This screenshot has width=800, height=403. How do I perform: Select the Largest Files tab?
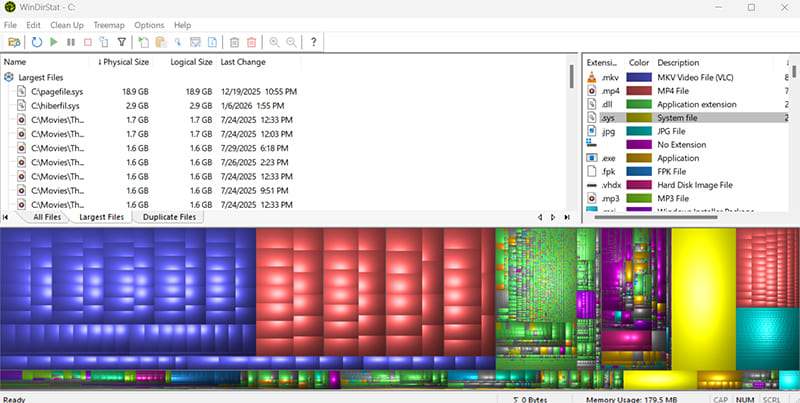pyautogui.click(x=102, y=217)
